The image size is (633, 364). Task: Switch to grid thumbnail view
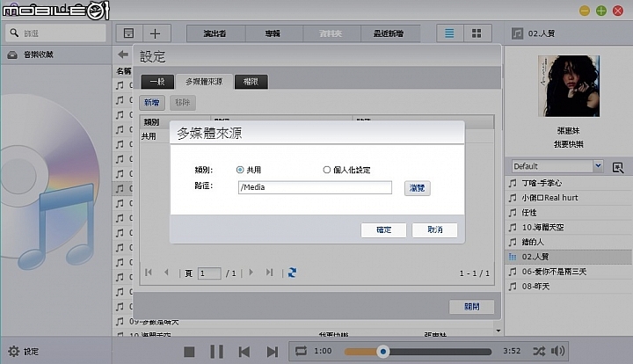pos(477,33)
